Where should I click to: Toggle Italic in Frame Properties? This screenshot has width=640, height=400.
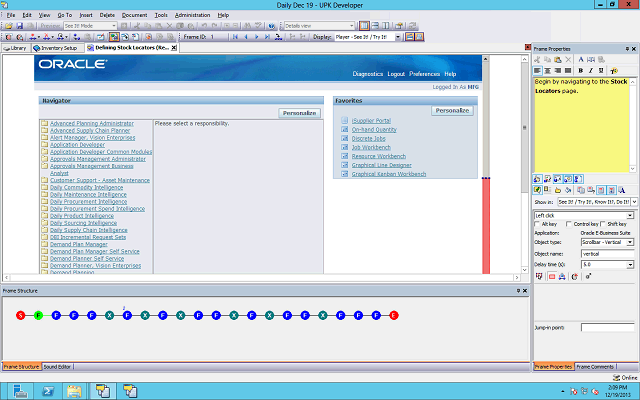(x=591, y=71)
